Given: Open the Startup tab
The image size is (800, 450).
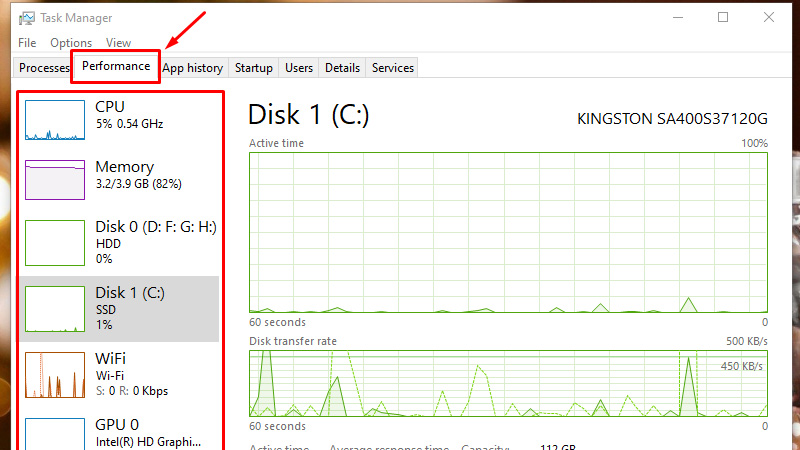Looking at the screenshot, I should tap(253, 68).
